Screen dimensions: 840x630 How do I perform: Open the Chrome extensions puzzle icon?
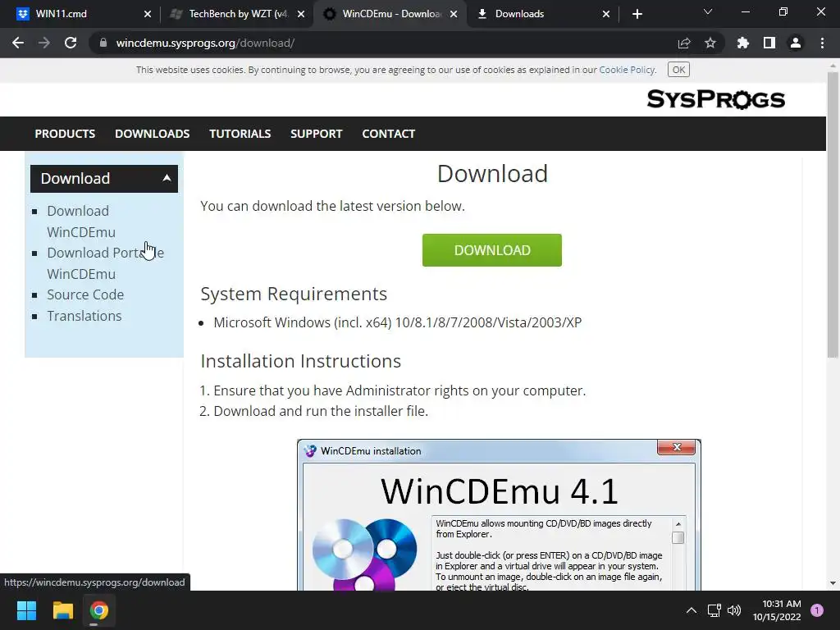pyautogui.click(x=742, y=43)
